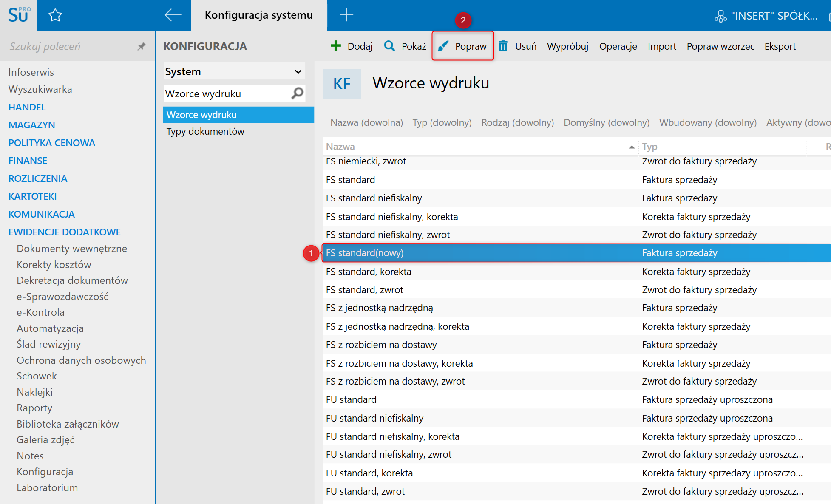Click the Eksport button
Viewport: 831px width, 504px height.
pos(780,46)
